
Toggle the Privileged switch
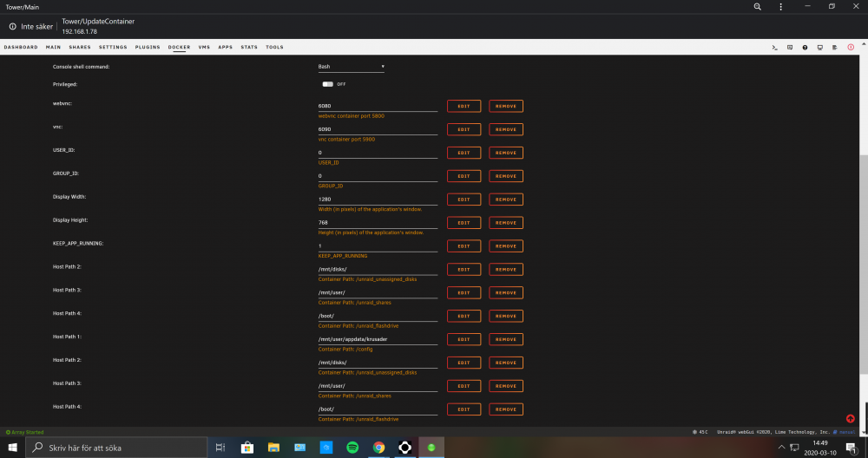tap(328, 84)
